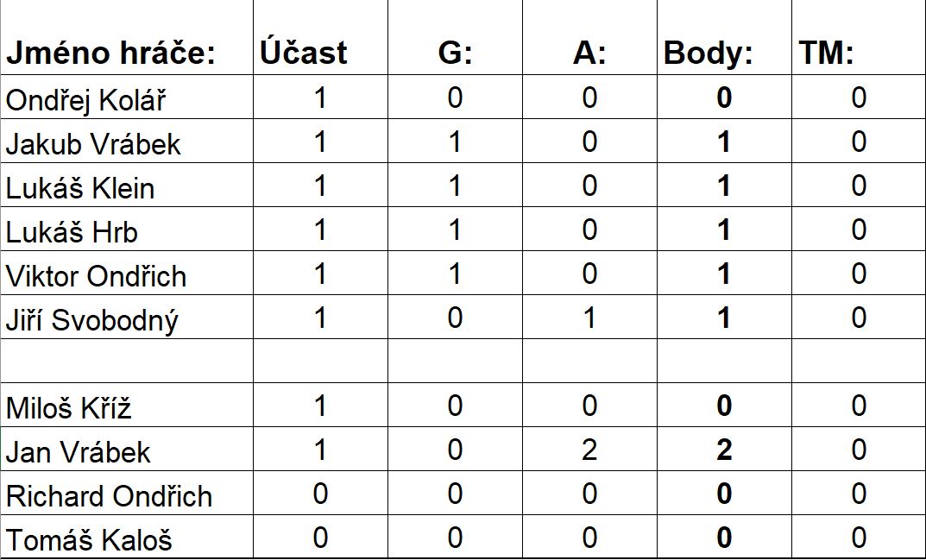Click the 'A:' column header cell
This screenshot has width=926, height=560.
click(x=589, y=53)
